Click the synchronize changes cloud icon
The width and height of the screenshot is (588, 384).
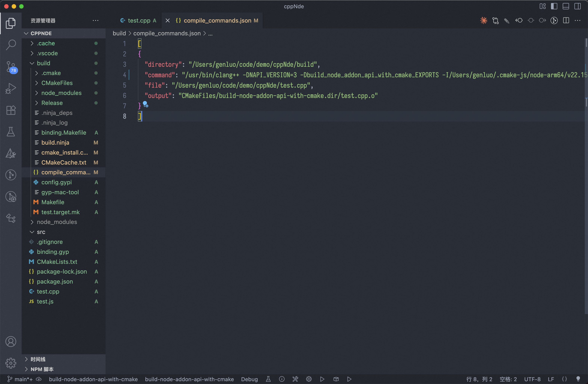click(x=39, y=379)
